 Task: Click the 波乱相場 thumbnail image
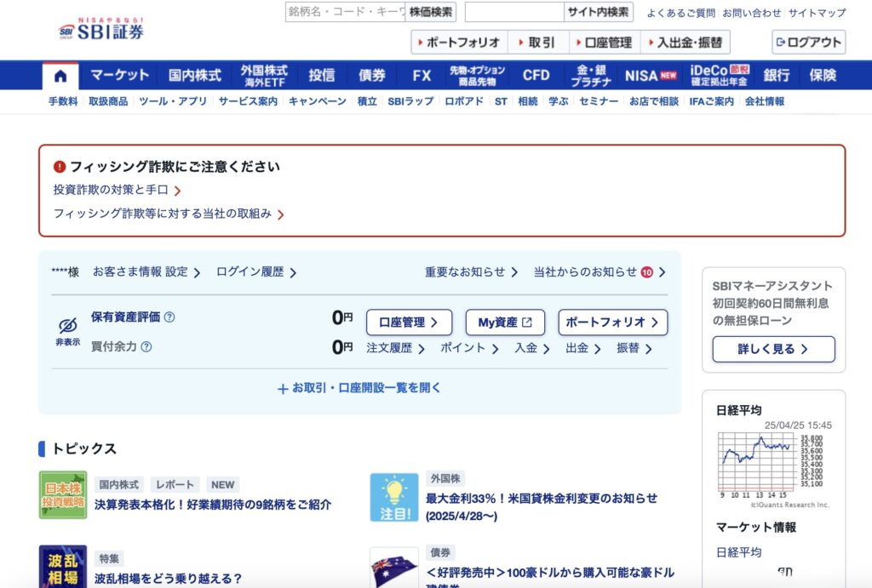pyautogui.click(x=63, y=567)
